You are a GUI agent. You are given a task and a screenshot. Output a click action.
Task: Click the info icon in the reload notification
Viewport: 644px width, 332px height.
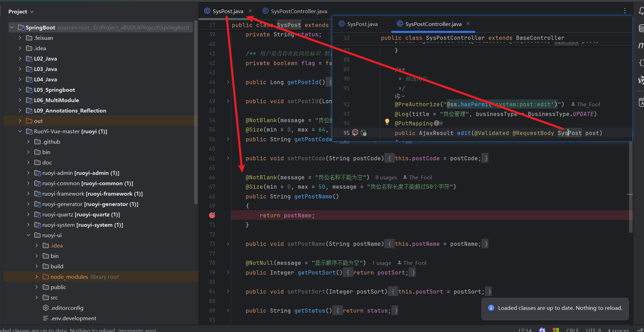tap(491, 308)
